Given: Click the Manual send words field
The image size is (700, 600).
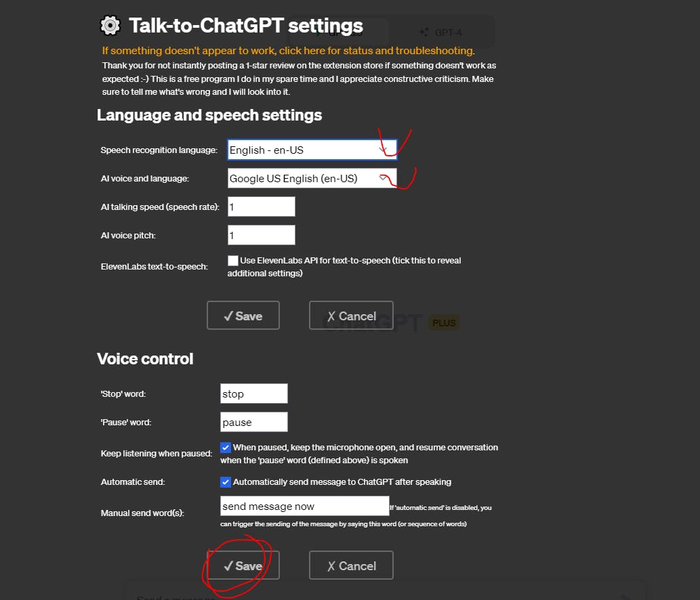Looking at the screenshot, I should (x=304, y=506).
